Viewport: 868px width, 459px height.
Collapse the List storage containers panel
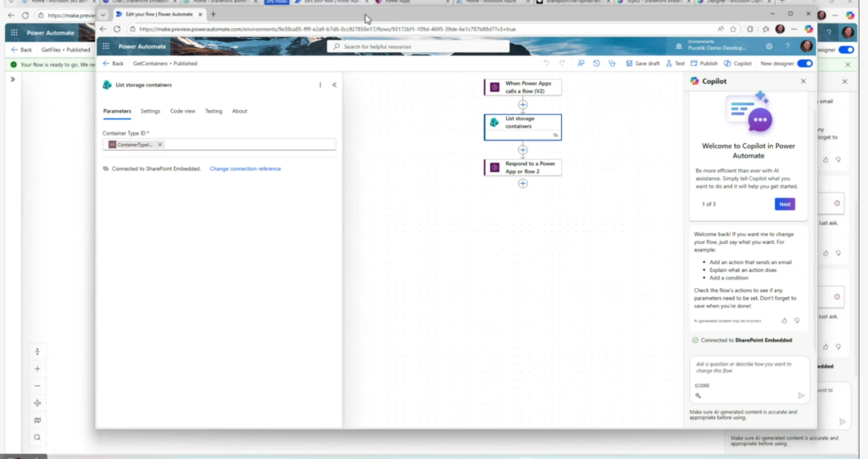click(334, 85)
